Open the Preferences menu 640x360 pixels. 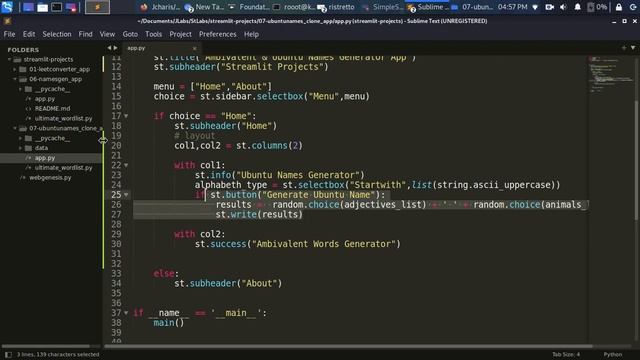218,34
